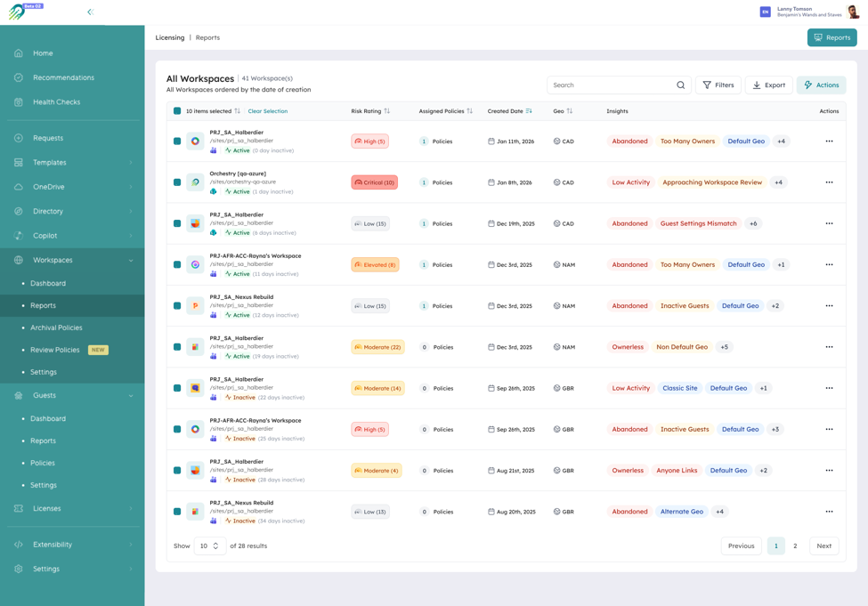Collapse the sidebar with double-chevron icon
This screenshot has width=868, height=606.
90,12
